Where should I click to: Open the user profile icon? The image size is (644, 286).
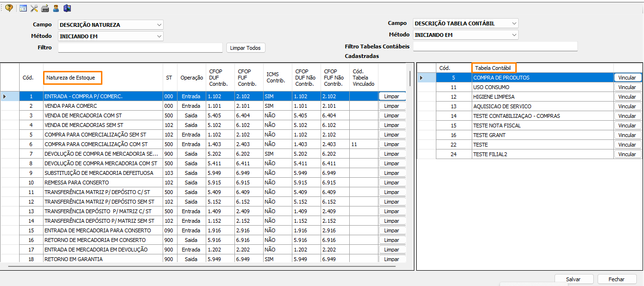pyautogui.click(x=56, y=8)
